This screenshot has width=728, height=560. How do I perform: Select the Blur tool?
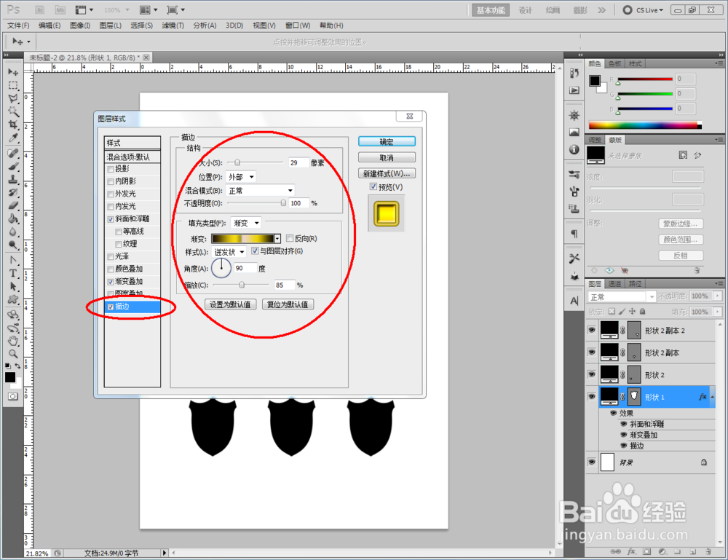point(13,232)
